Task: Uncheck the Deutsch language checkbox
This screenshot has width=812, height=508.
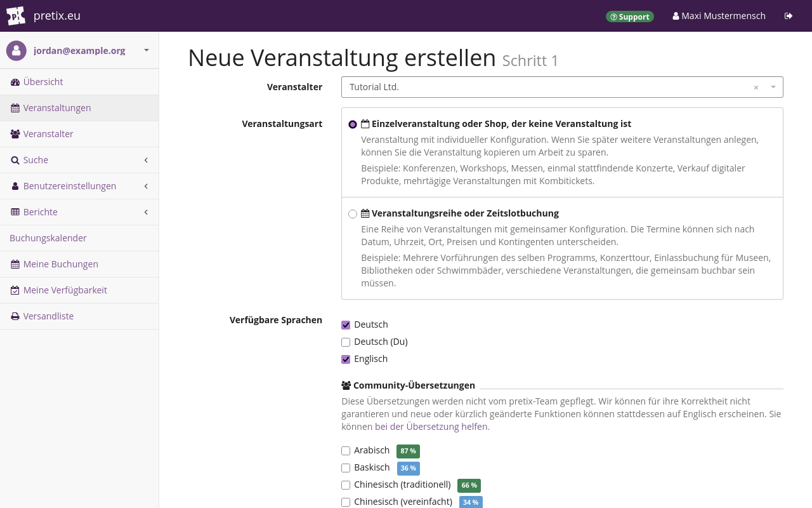Action: pyautogui.click(x=346, y=325)
